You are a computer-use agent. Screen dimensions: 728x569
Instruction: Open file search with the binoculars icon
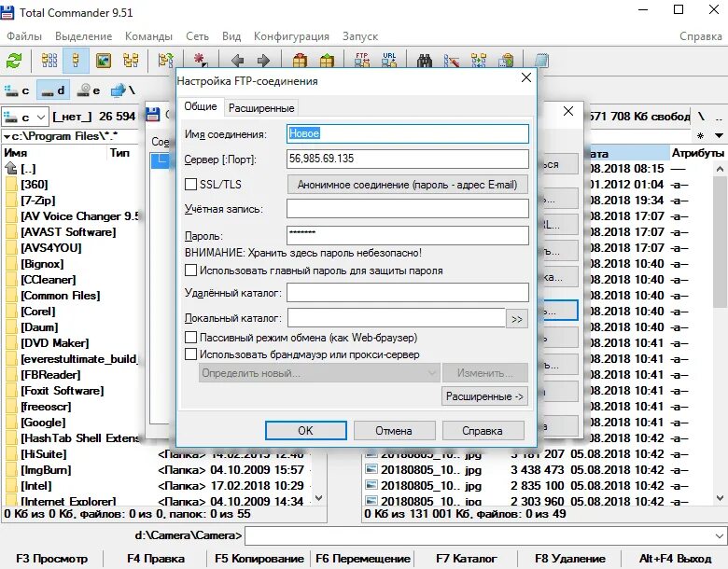[x=425, y=61]
